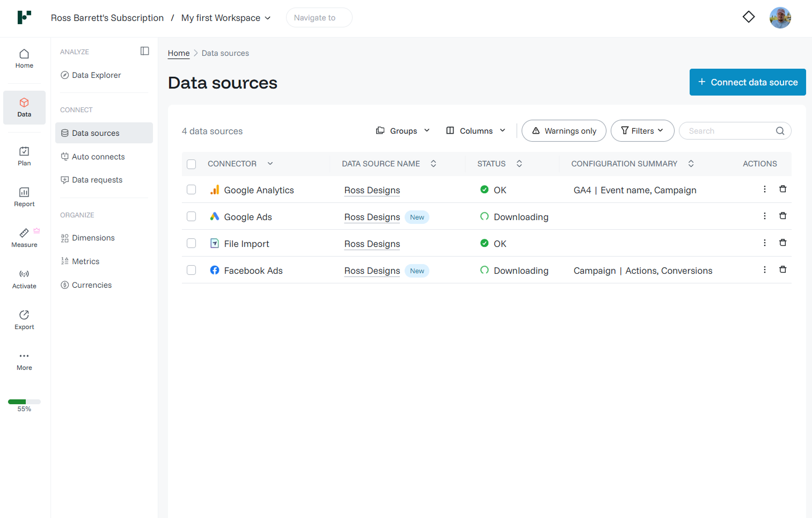Open the More menu in the rail

click(x=24, y=361)
